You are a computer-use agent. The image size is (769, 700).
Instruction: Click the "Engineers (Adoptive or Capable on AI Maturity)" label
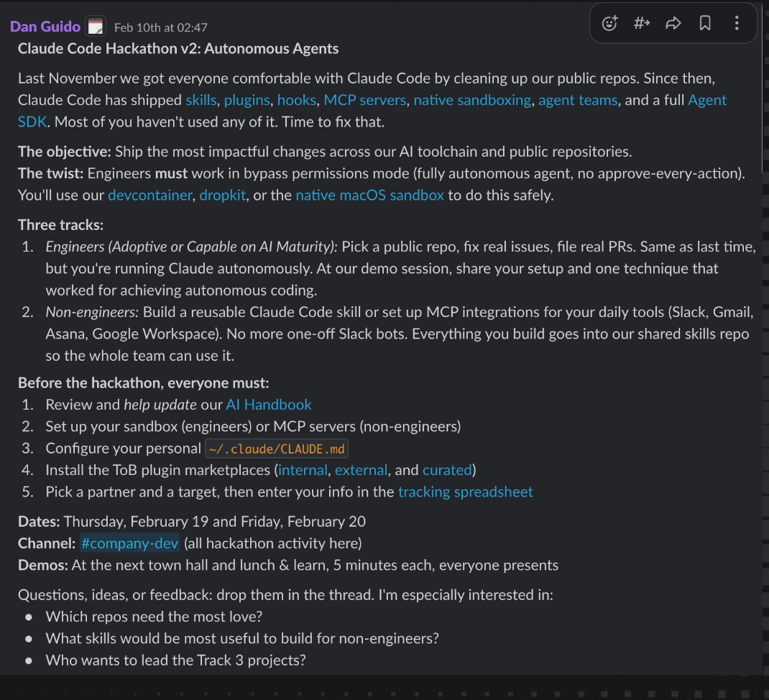click(191, 247)
